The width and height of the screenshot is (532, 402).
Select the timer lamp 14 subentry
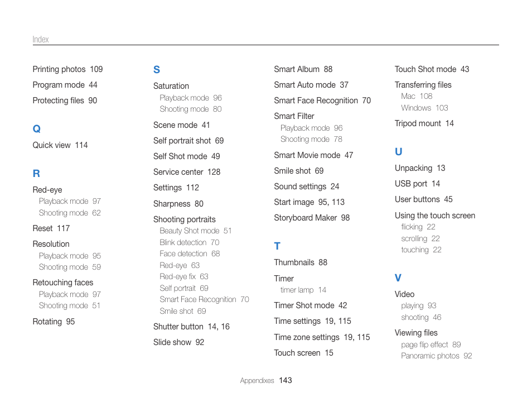point(303,290)
